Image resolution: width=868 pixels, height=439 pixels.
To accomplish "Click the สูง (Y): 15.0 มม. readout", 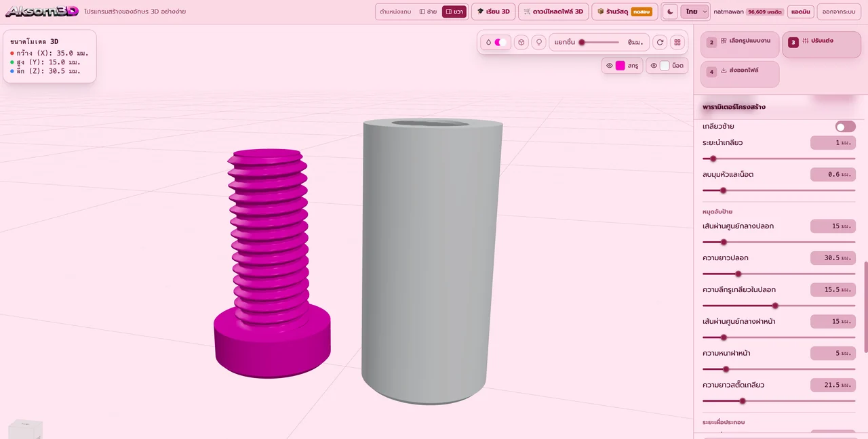I will tap(45, 62).
